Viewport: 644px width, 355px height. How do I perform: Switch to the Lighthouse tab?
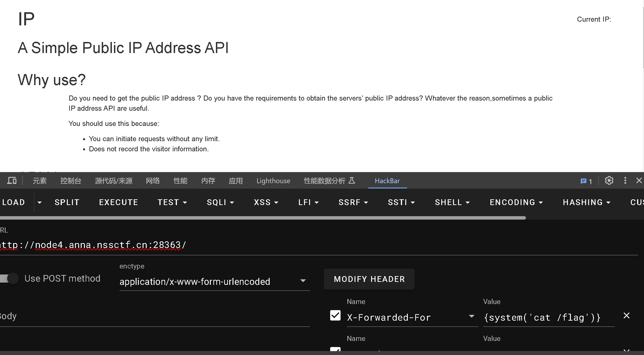click(x=273, y=181)
